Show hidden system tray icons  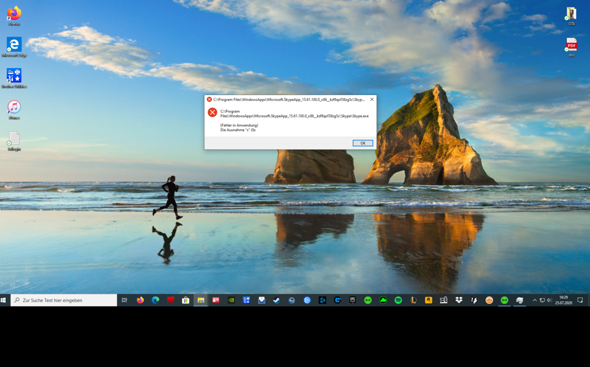click(534, 300)
